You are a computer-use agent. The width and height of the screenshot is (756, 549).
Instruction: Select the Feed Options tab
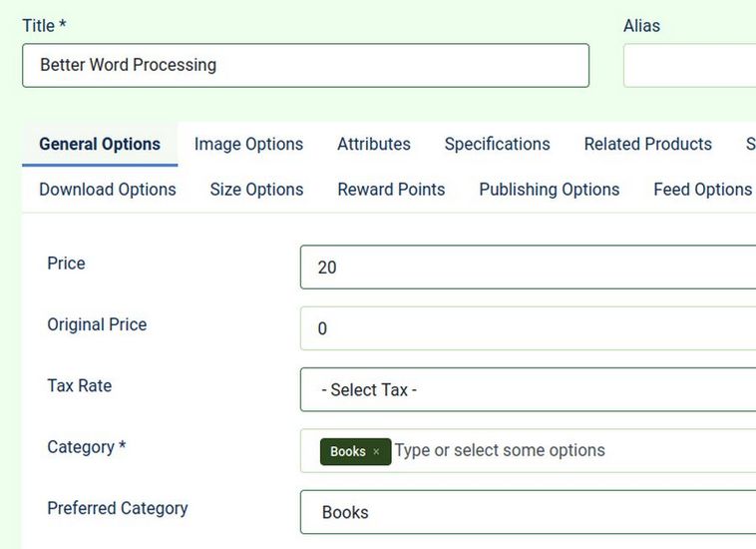click(x=702, y=190)
